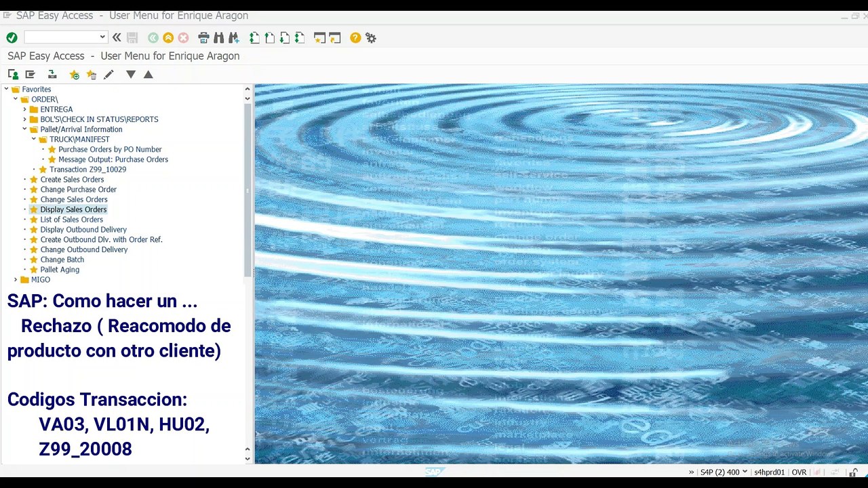Select Create Sales Orders favorite
868x488 pixels.
click(x=72, y=180)
